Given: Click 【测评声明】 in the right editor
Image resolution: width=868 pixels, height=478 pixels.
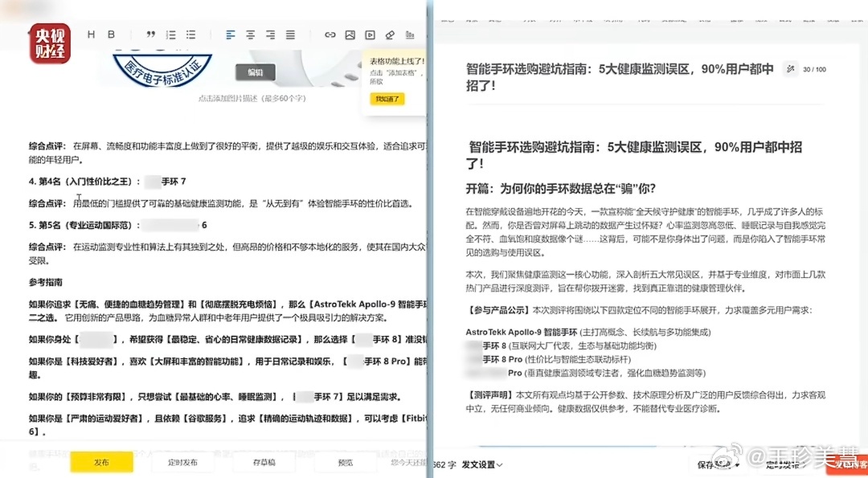Looking at the screenshot, I should pos(490,395).
